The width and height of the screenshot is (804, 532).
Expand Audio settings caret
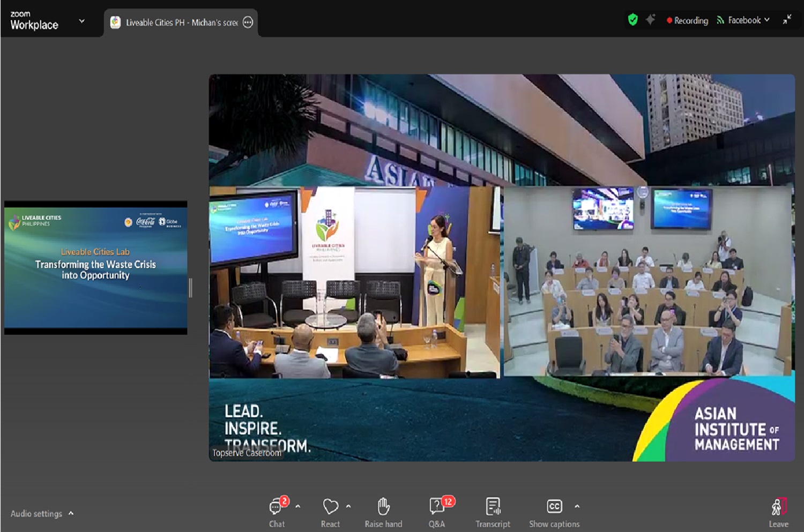[71, 513]
